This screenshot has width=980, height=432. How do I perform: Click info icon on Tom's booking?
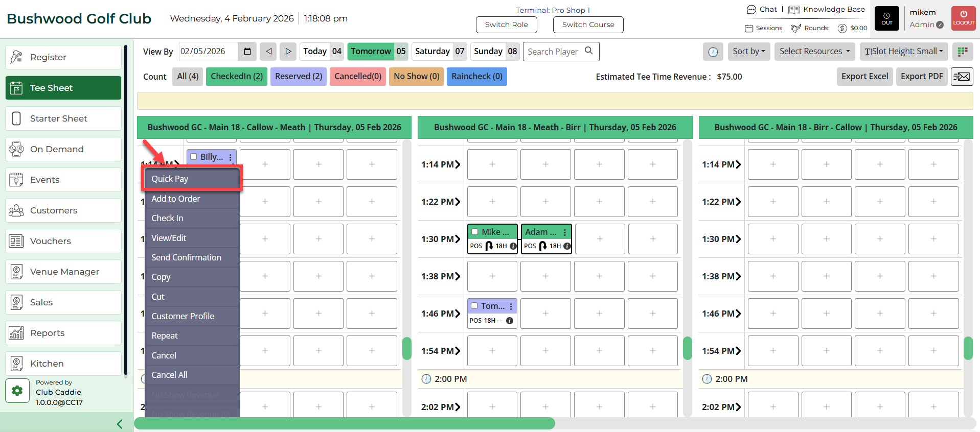pyautogui.click(x=510, y=321)
